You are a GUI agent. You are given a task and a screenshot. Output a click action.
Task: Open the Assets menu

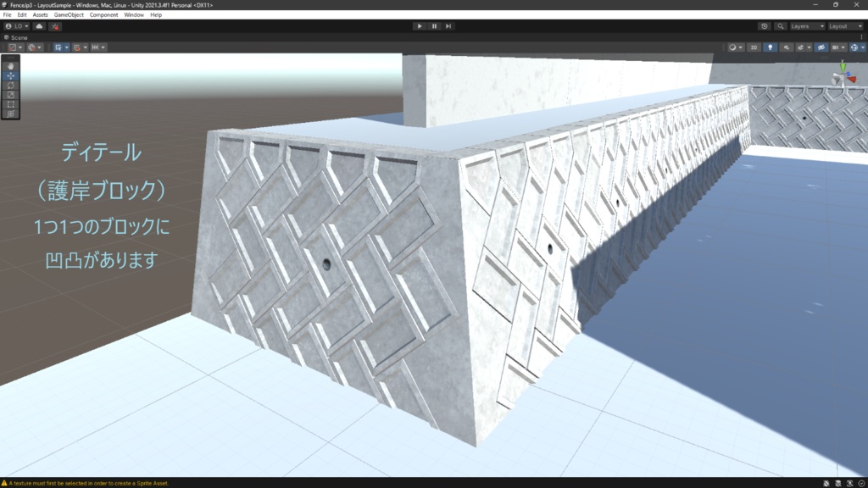pyautogui.click(x=40, y=15)
